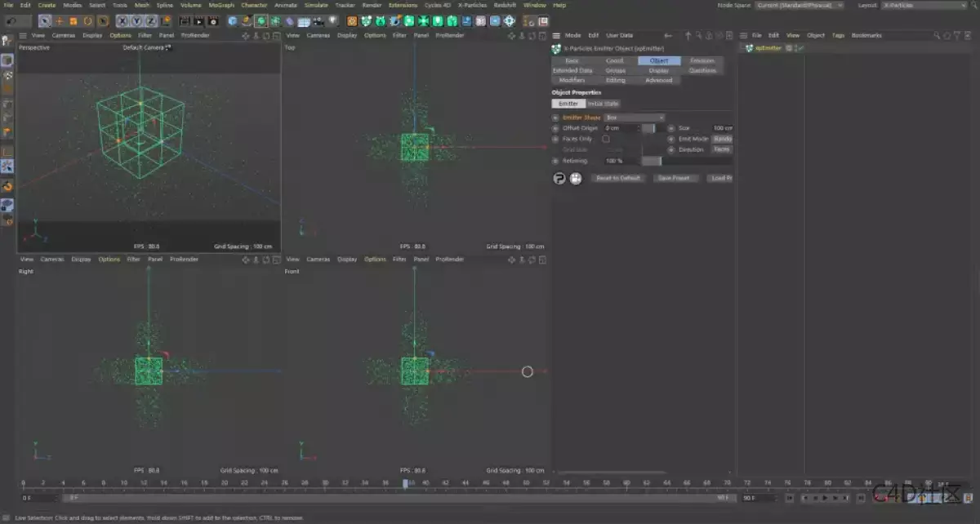
Task: Click the timeline scrubber at the current frame
Action: tap(406, 483)
